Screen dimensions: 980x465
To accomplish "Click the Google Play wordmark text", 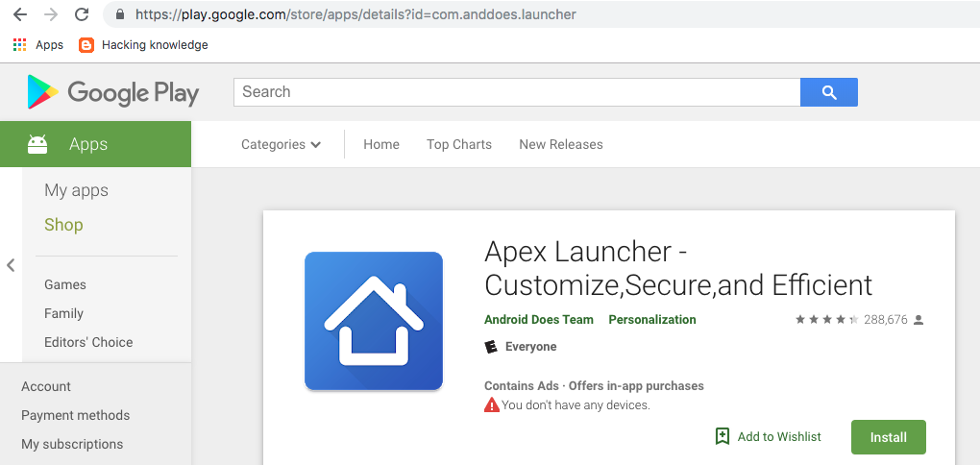I will click(134, 93).
